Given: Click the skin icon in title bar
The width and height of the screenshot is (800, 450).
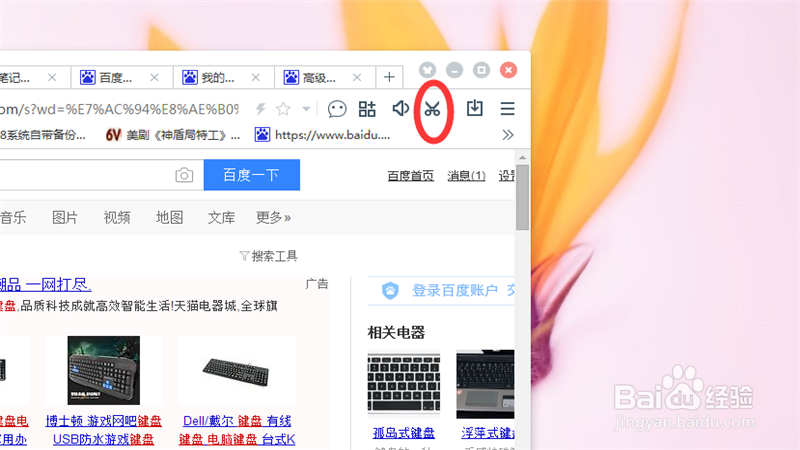Looking at the screenshot, I should (428, 70).
